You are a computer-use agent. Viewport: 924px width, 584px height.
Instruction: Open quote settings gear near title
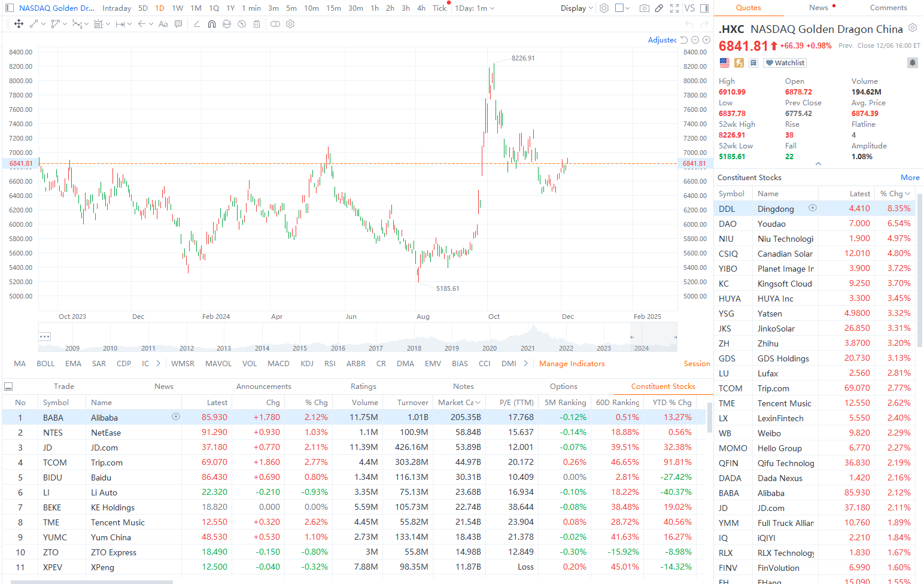coord(913,28)
